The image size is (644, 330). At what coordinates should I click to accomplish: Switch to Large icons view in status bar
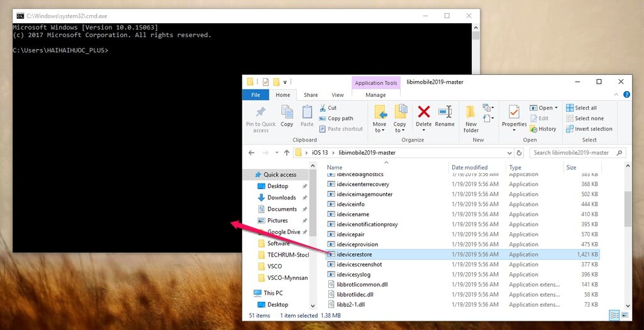[625, 315]
